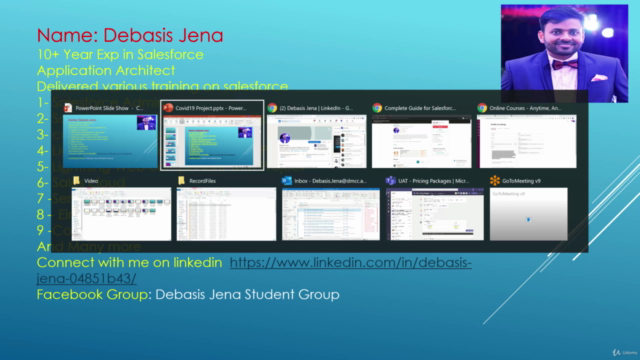Click the 'Inbox - Debasis.Jena' title text
Viewport: 640px width, 360px height.
[331, 181]
